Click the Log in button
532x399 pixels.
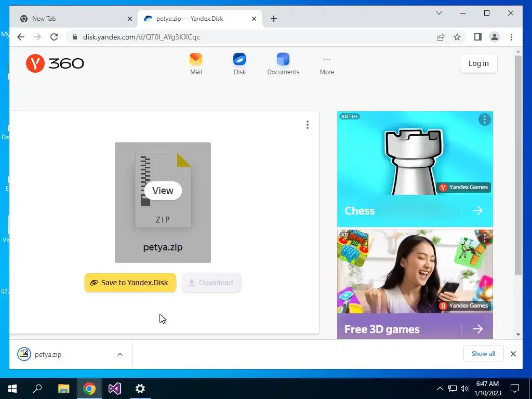478,63
